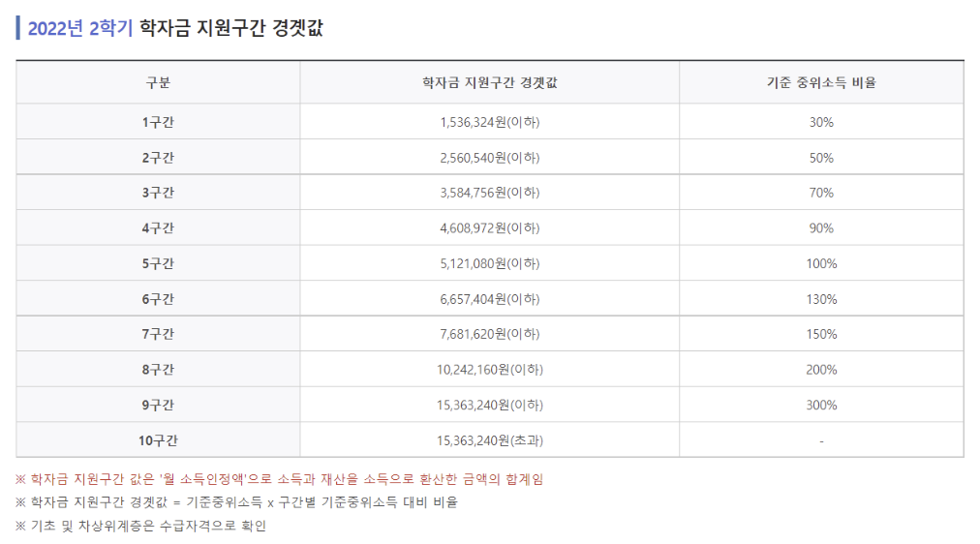The height and width of the screenshot is (544, 980).
Task: Click the 6,657,404원(이하) value cell
Action: click(489, 299)
